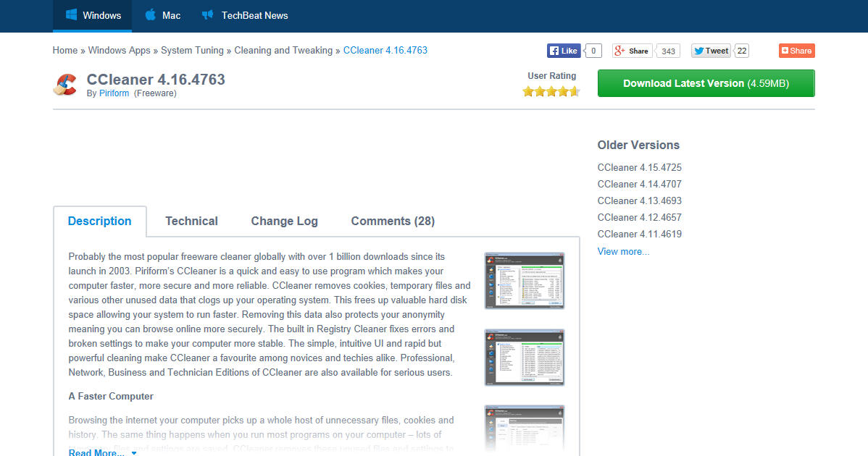Open older version CCleaner 4.12.4657
The height and width of the screenshot is (456, 868).
[x=639, y=217]
